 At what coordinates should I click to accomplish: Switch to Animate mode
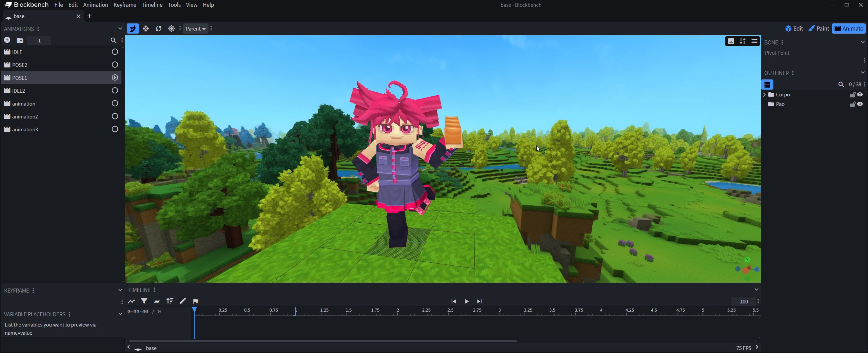pos(849,29)
